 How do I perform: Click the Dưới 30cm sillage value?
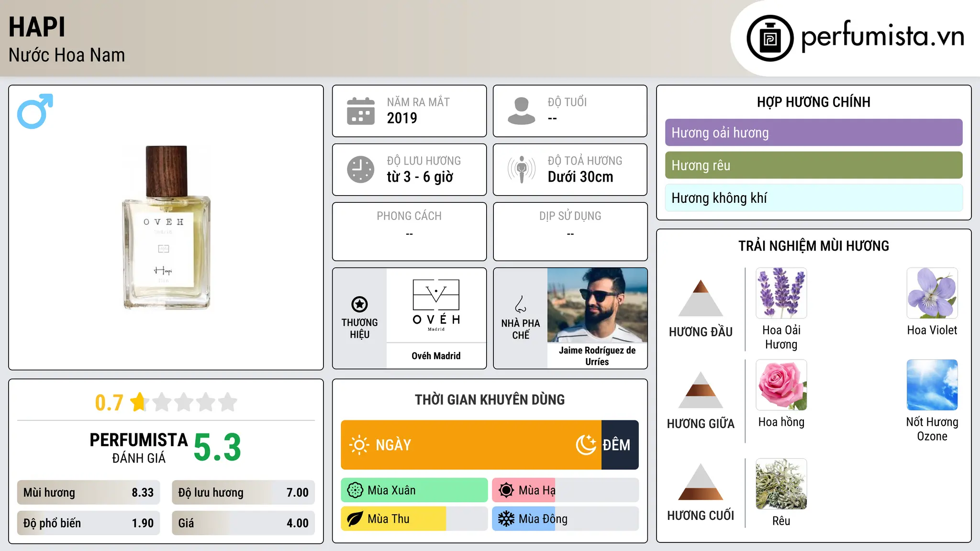click(x=580, y=177)
